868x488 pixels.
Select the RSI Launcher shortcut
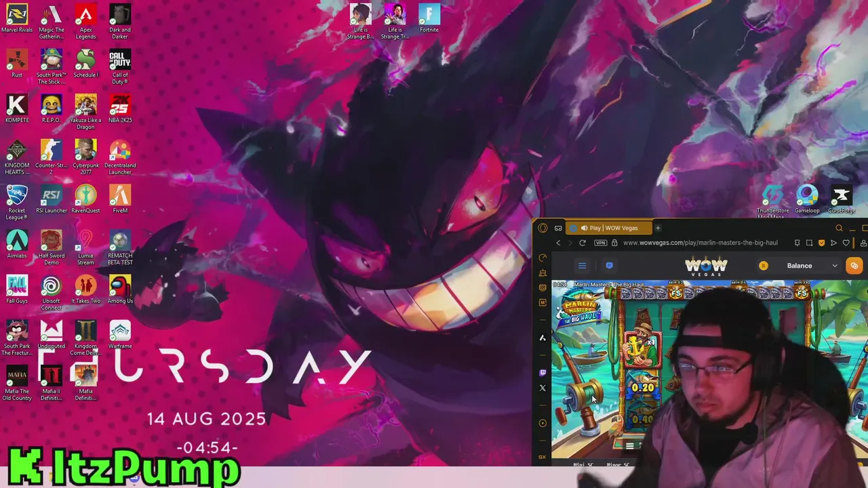51,199
